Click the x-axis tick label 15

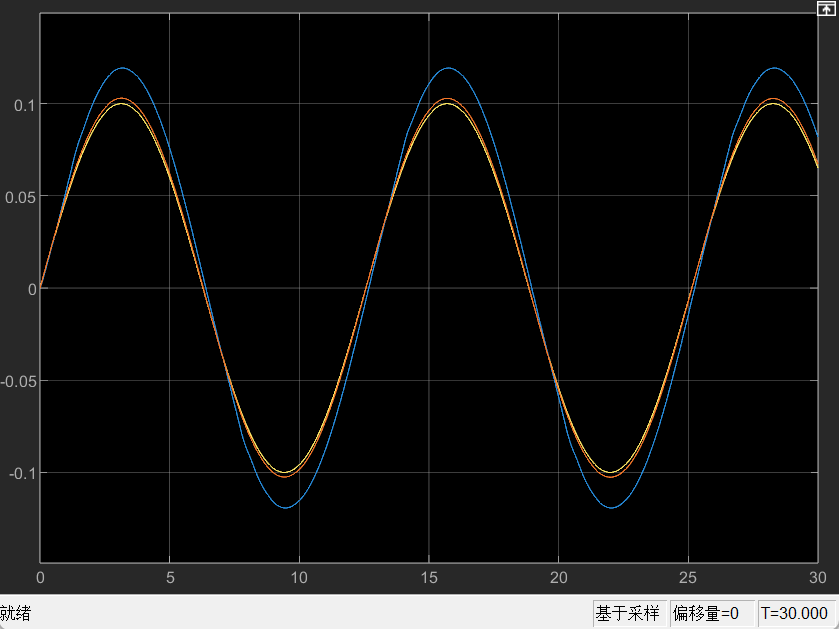(429, 578)
